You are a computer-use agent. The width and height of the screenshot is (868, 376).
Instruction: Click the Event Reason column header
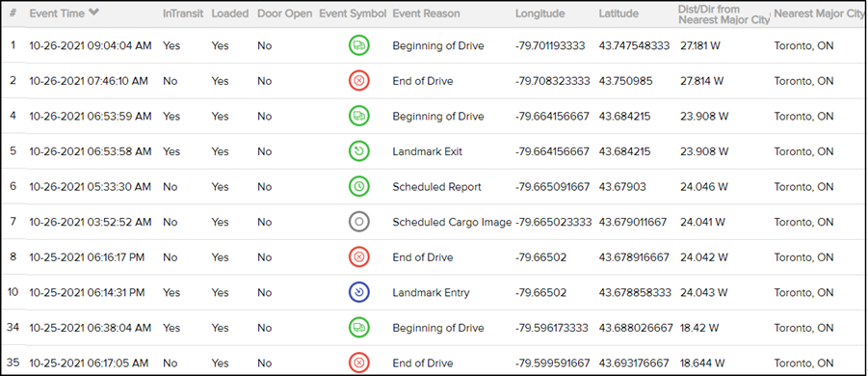pos(426,13)
